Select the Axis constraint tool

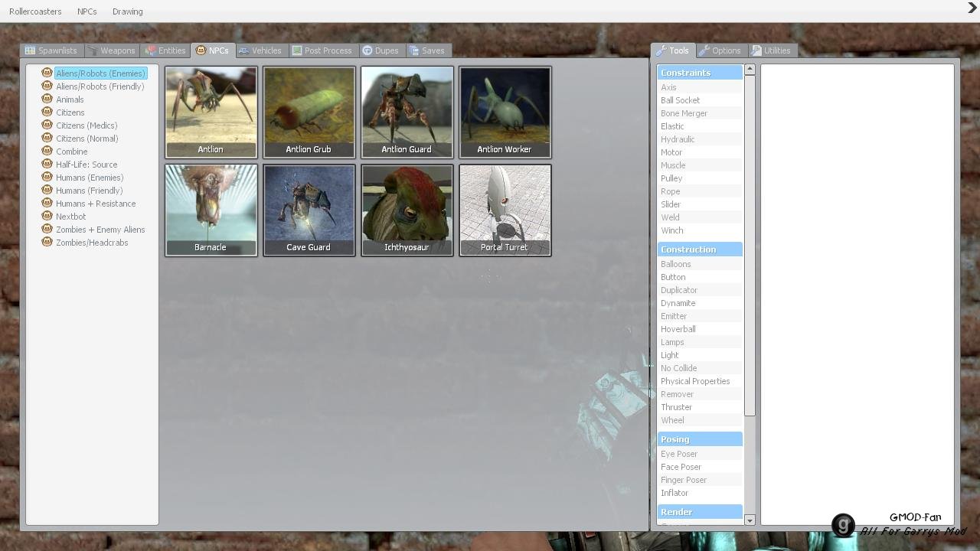click(x=700, y=87)
